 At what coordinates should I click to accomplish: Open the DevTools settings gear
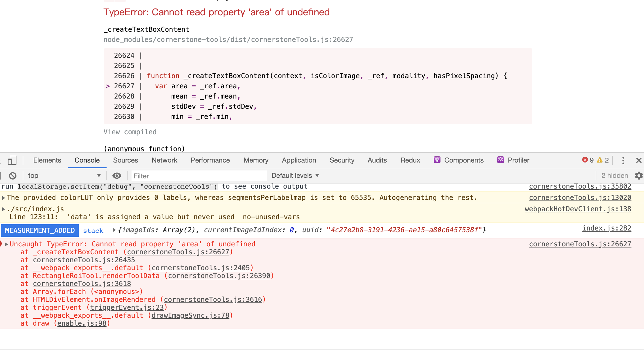coord(639,176)
